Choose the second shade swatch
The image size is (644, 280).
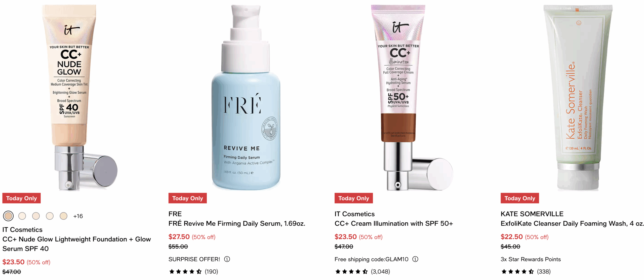click(22, 216)
